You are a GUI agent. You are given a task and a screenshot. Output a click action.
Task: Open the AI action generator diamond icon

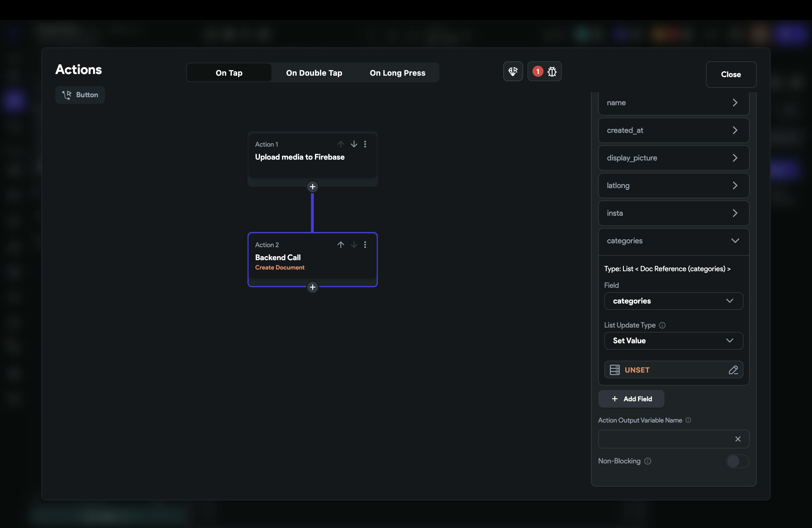click(x=513, y=71)
